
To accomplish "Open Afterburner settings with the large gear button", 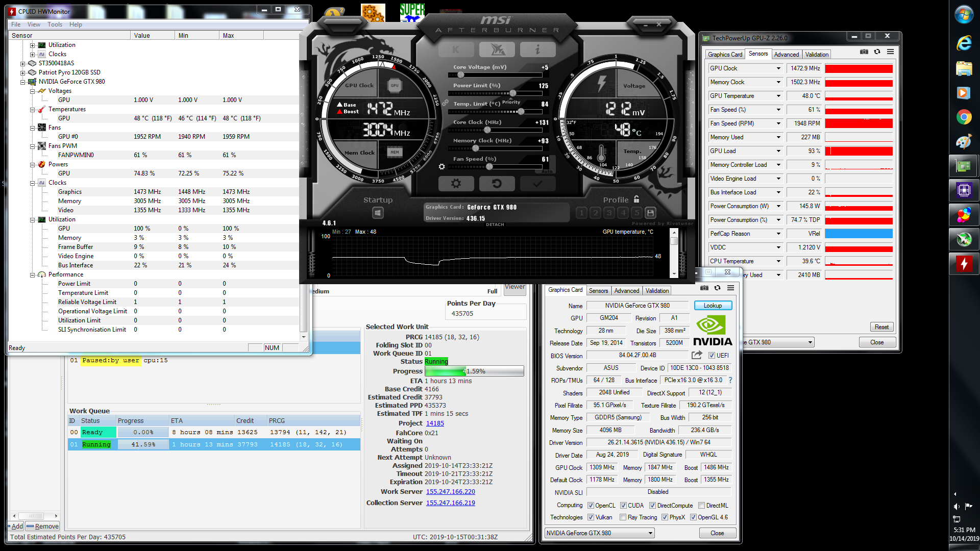I will 456,183.
